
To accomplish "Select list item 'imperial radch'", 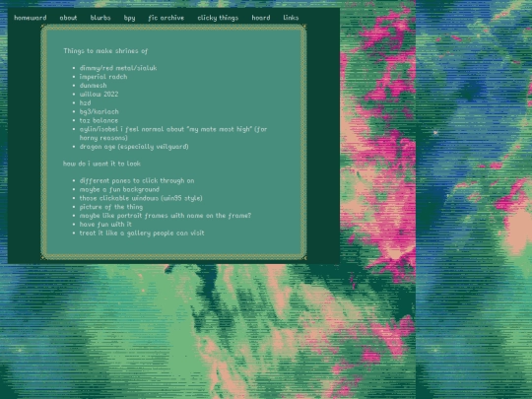I will pos(103,77).
